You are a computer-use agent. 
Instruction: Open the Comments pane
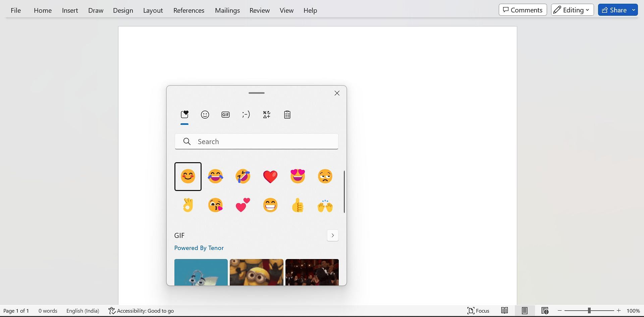point(523,10)
